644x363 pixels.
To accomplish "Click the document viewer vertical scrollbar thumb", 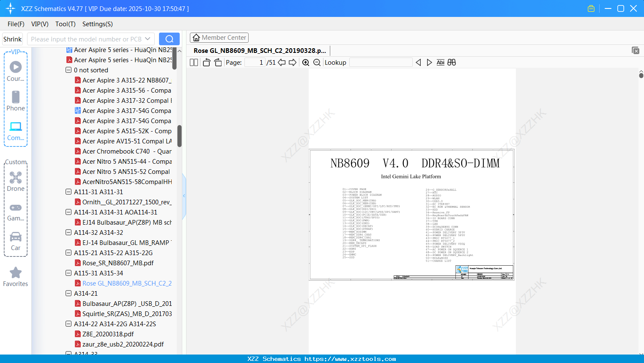I will tap(641, 75).
